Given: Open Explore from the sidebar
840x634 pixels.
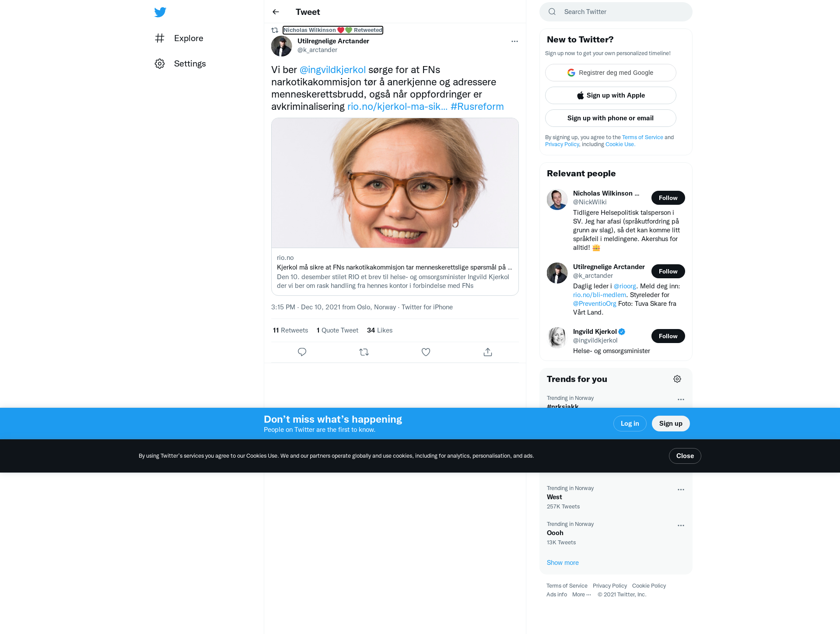Looking at the screenshot, I should click(179, 38).
